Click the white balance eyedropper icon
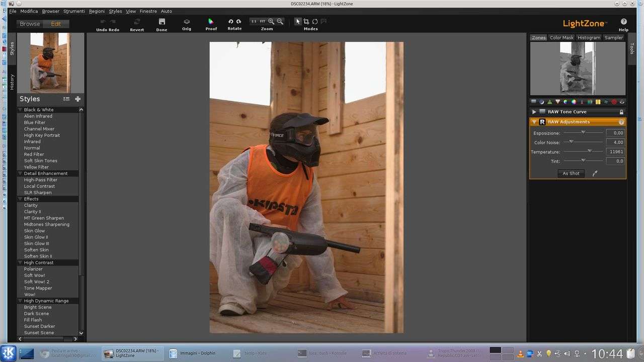The image size is (644, 362). (595, 173)
